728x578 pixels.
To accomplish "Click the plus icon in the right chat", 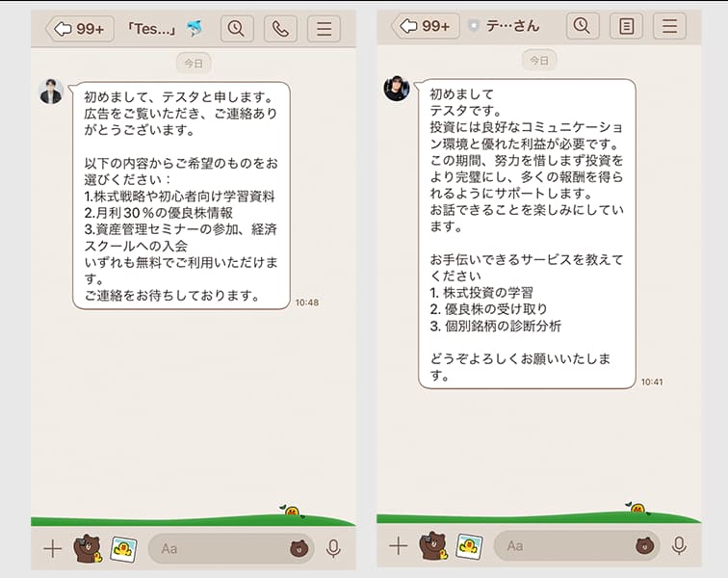I will [398, 546].
